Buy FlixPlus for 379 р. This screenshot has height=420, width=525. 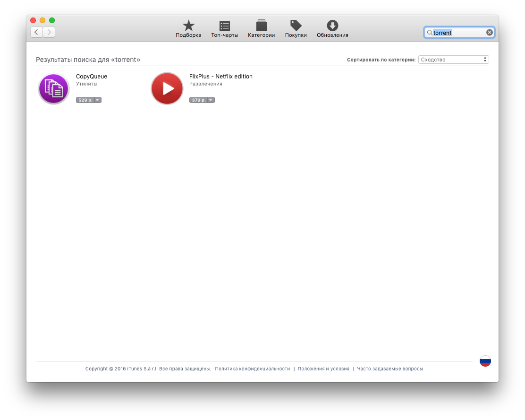coord(199,100)
